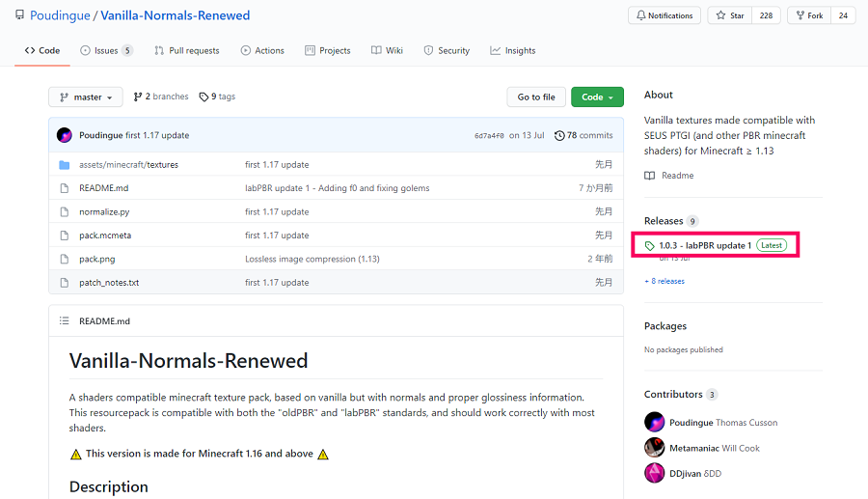Click the file icon beside pack.png
Screen dimensions: 868x499
[x=65, y=260]
